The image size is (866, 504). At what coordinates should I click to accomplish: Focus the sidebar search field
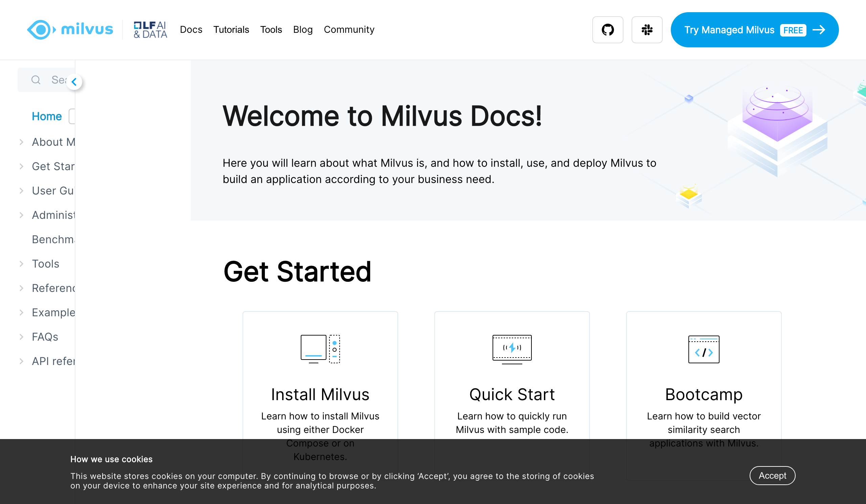pyautogui.click(x=46, y=80)
